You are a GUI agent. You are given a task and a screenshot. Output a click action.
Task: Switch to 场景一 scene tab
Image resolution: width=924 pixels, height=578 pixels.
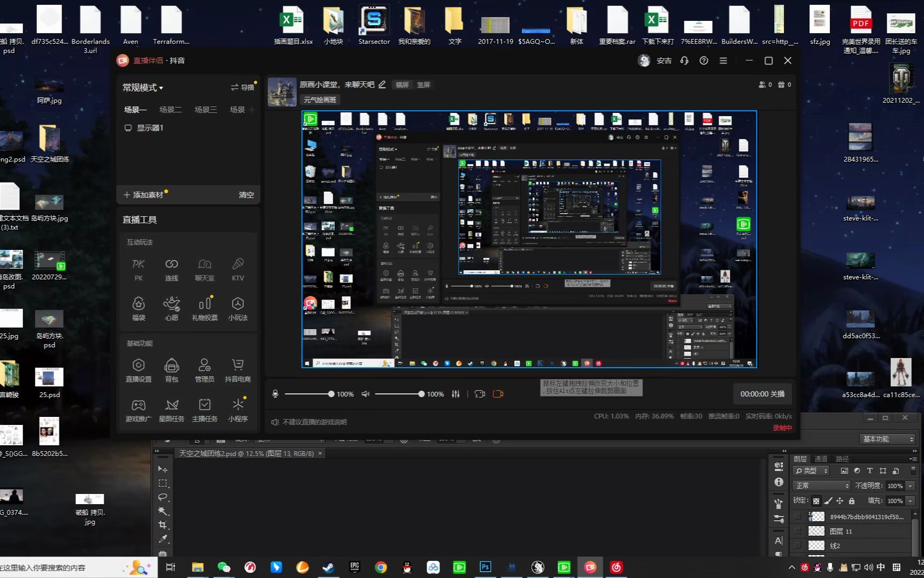point(135,110)
